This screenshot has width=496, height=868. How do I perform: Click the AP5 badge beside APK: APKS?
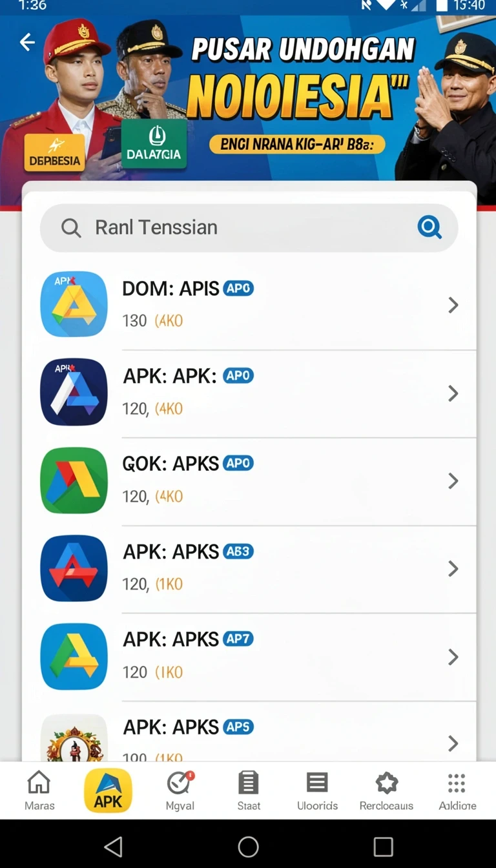238,727
